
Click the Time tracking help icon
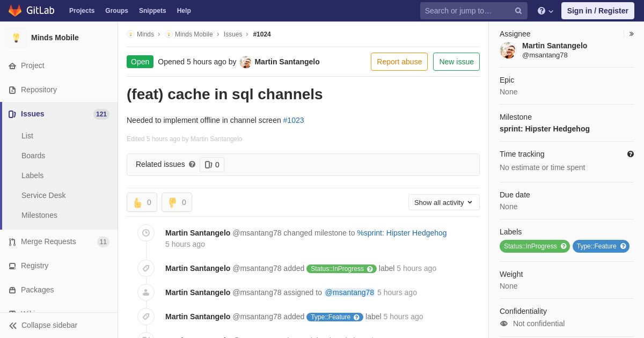631,154
